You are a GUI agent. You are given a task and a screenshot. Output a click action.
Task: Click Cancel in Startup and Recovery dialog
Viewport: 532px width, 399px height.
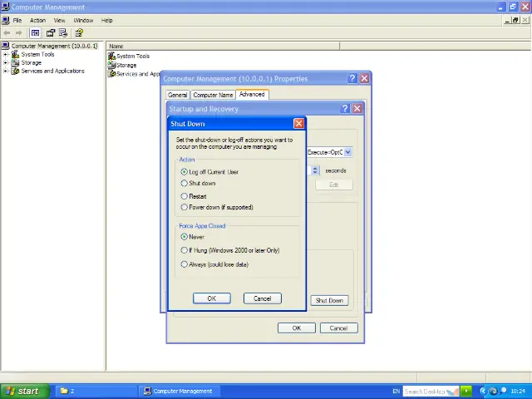click(338, 328)
